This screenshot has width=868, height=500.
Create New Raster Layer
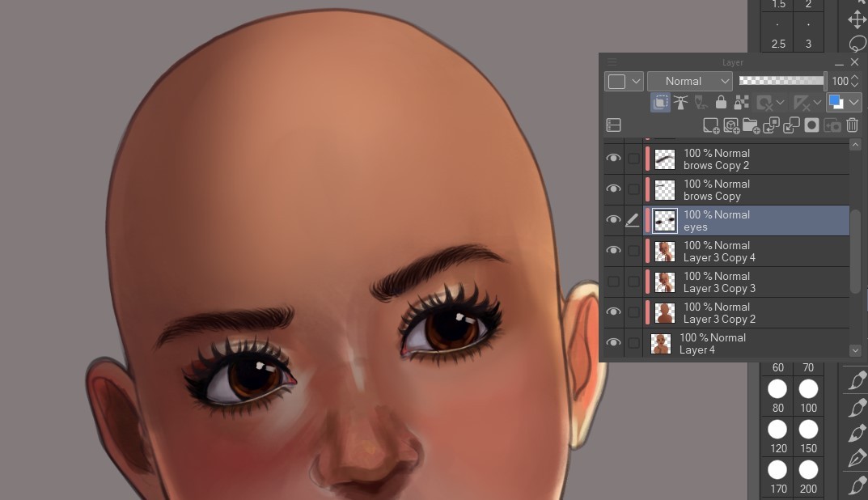pyautogui.click(x=711, y=125)
